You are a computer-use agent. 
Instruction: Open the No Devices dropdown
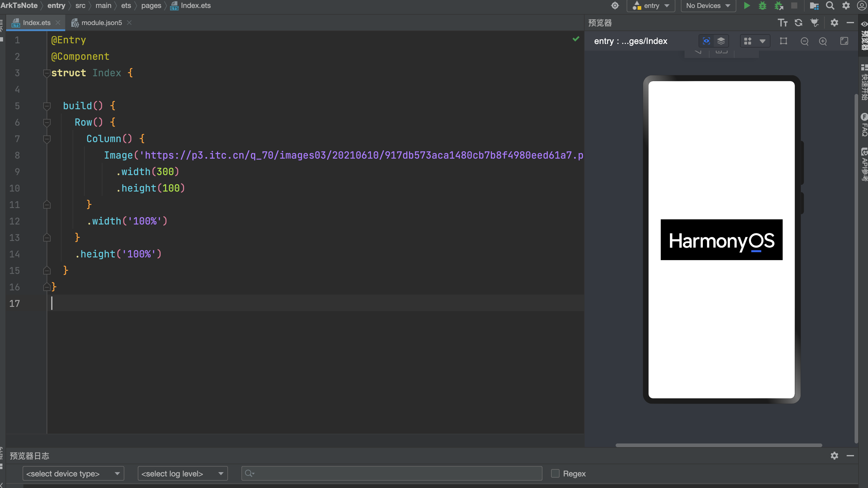708,6
